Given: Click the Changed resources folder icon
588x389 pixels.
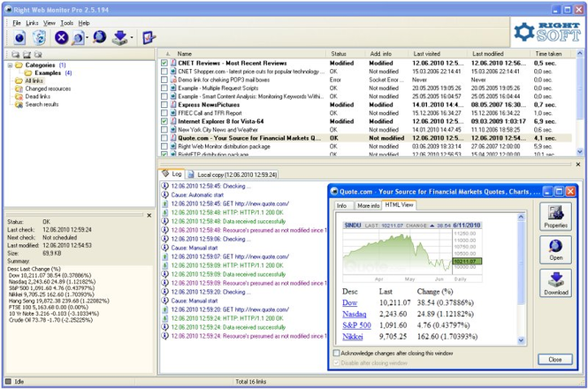Looking at the screenshot, I should (19, 89).
